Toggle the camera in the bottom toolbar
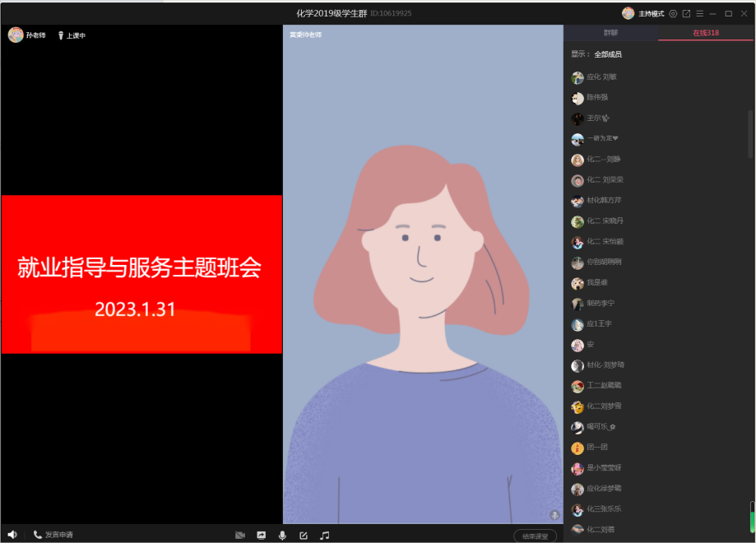The height and width of the screenshot is (543, 756). 240,536
